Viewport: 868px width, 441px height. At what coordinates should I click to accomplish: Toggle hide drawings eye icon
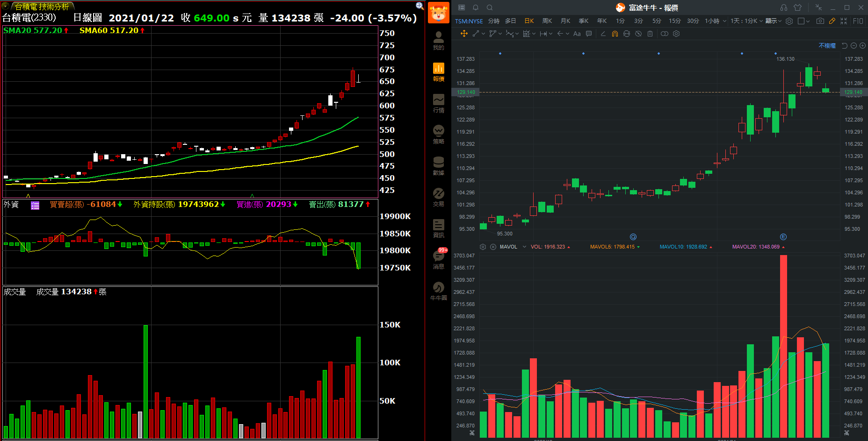(638, 34)
